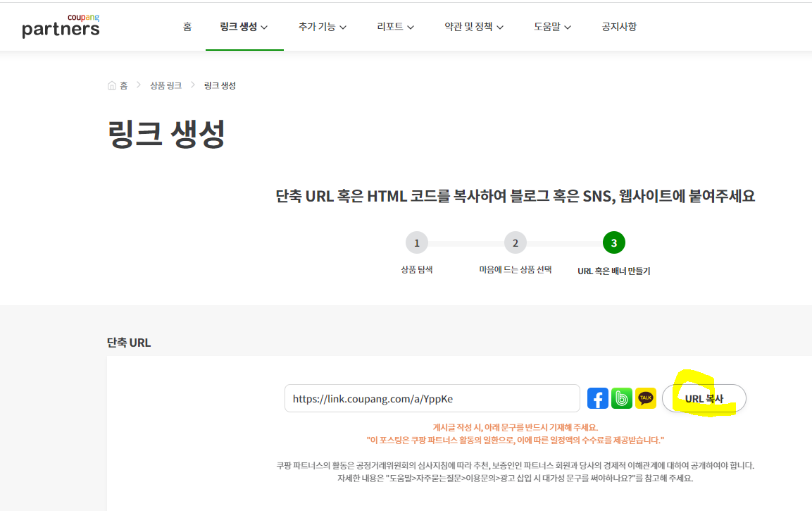The image size is (812, 511).
Task: Go to step 1 상품 탐색
Action: [417, 242]
